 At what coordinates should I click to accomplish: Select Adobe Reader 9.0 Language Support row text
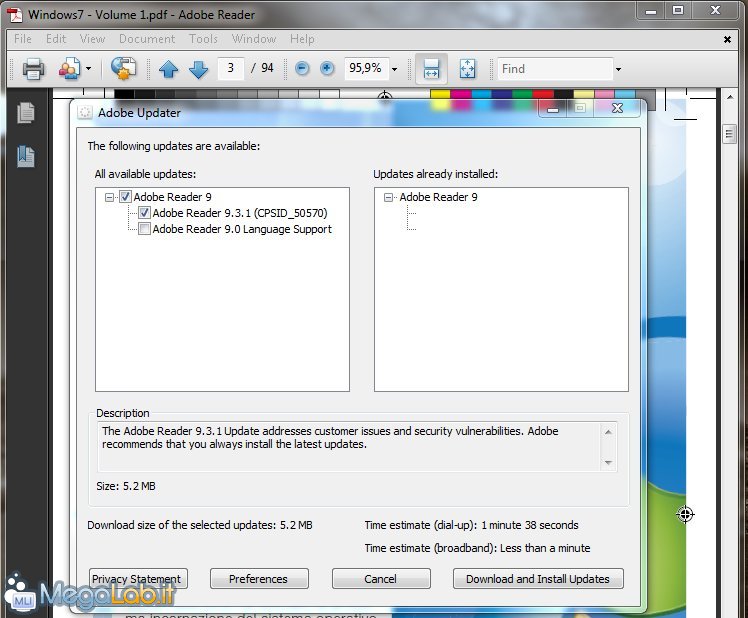pyautogui.click(x=242, y=229)
